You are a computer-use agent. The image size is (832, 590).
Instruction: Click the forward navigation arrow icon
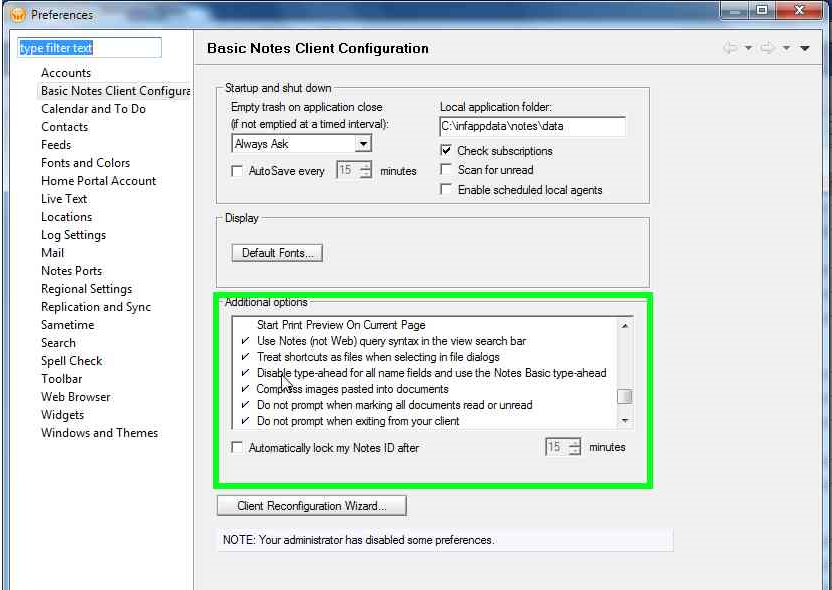point(767,48)
